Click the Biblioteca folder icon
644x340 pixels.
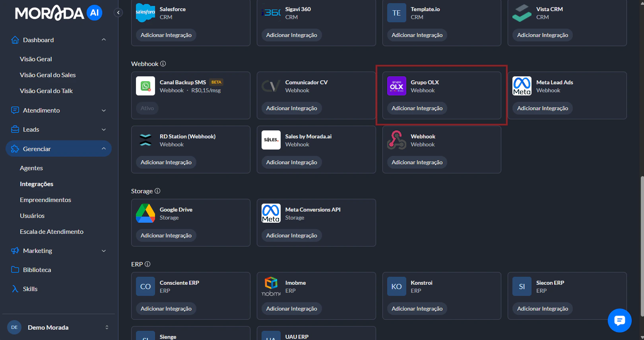tap(15, 270)
